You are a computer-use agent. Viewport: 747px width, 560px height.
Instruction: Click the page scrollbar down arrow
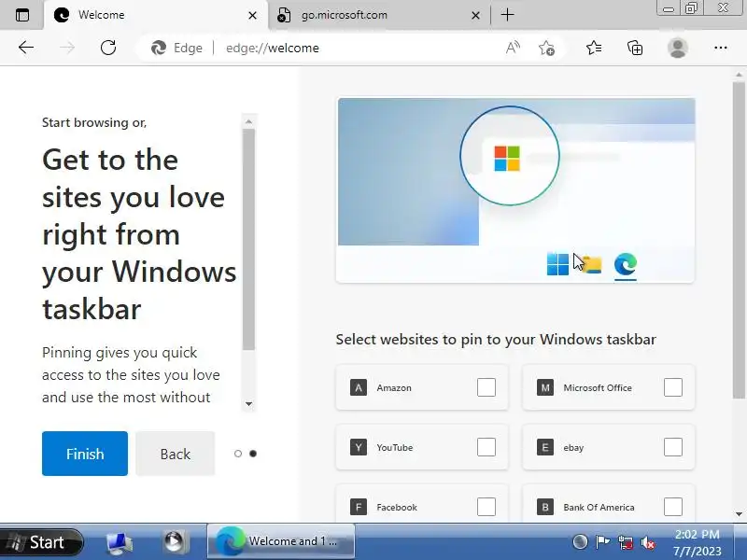tap(739, 514)
